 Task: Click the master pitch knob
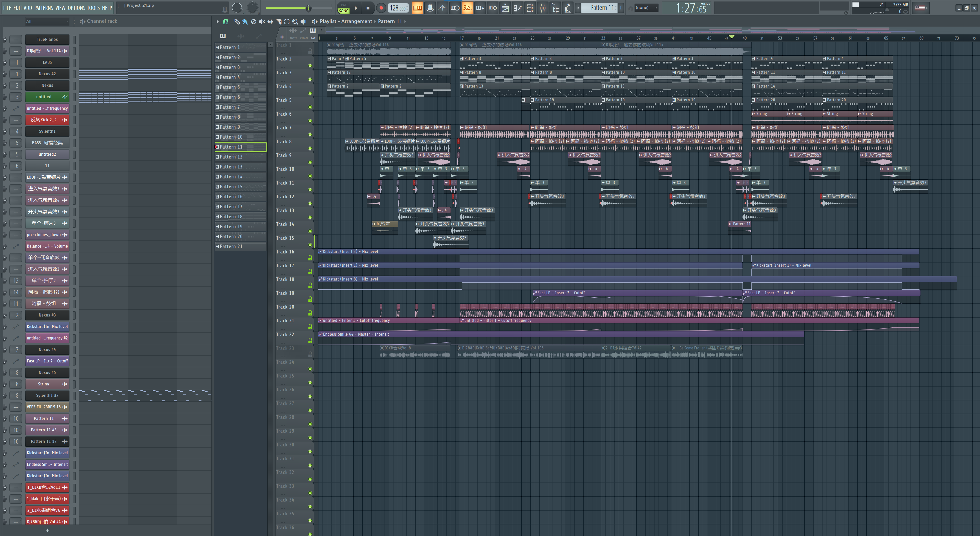tap(252, 8)
